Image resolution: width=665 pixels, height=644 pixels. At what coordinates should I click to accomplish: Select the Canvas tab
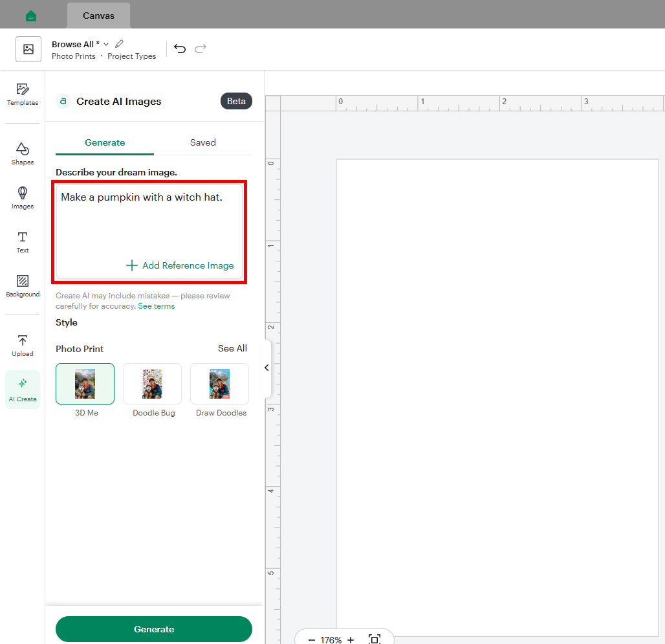tap(98, 16)
